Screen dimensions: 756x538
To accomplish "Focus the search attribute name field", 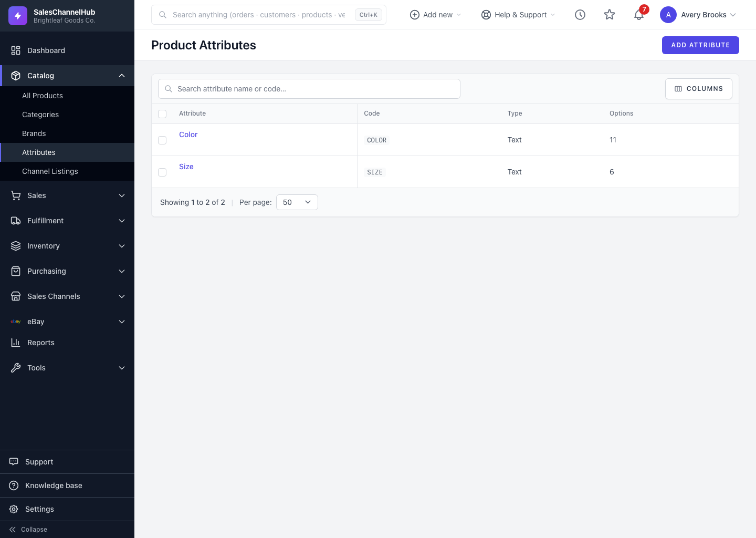I will (309, 89).
